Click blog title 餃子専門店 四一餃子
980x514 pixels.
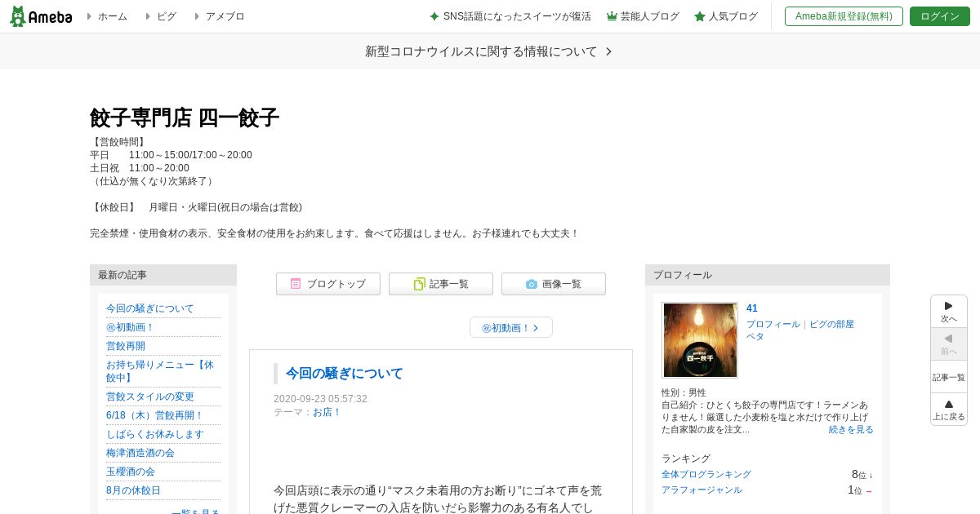(x=185, y=117)
